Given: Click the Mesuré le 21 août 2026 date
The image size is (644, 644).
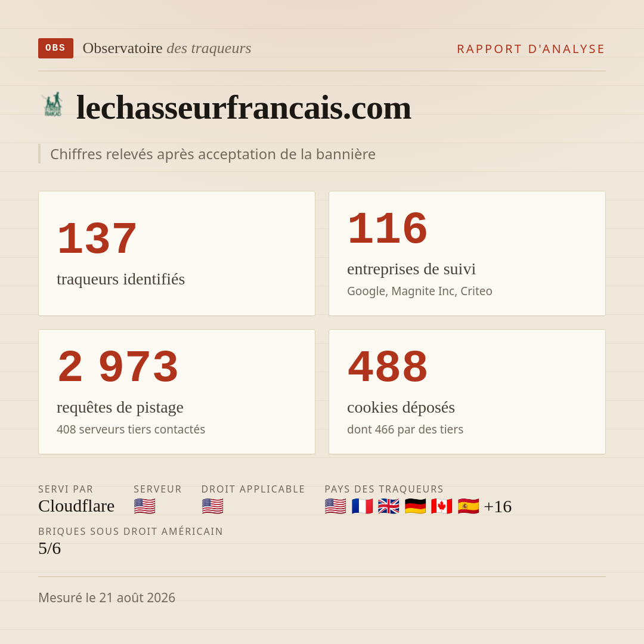Looking at the screenshot, I should tap(107, 597).
